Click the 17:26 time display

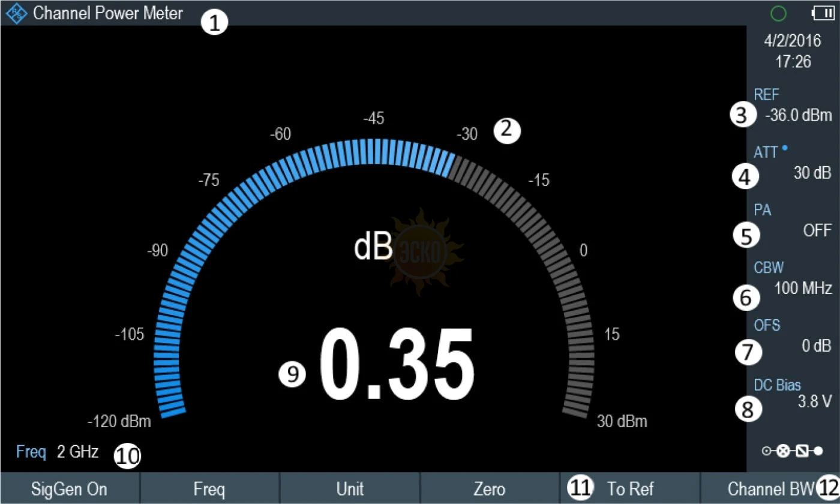click(x=793, y=62)
